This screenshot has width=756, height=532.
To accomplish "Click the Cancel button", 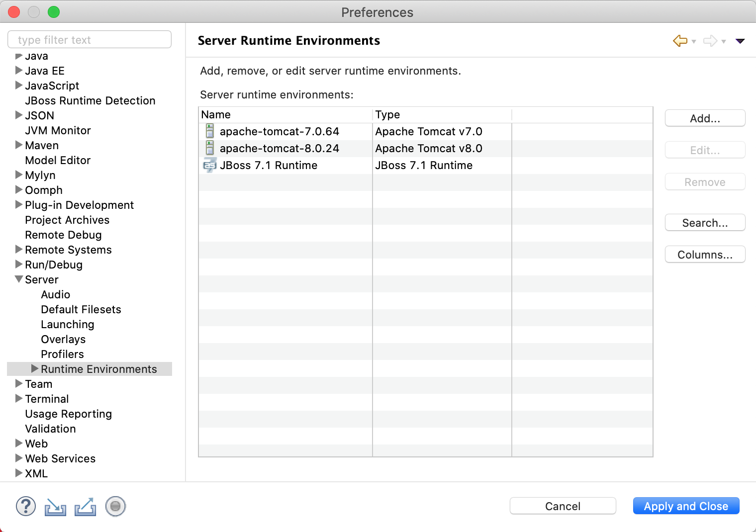I will pyautogui.click(x=563, y=506).
